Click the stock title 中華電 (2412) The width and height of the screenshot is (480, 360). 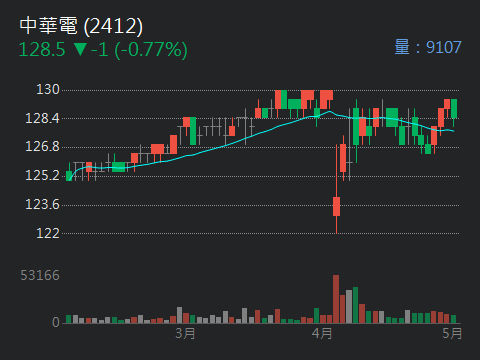[x=81, y=26]
